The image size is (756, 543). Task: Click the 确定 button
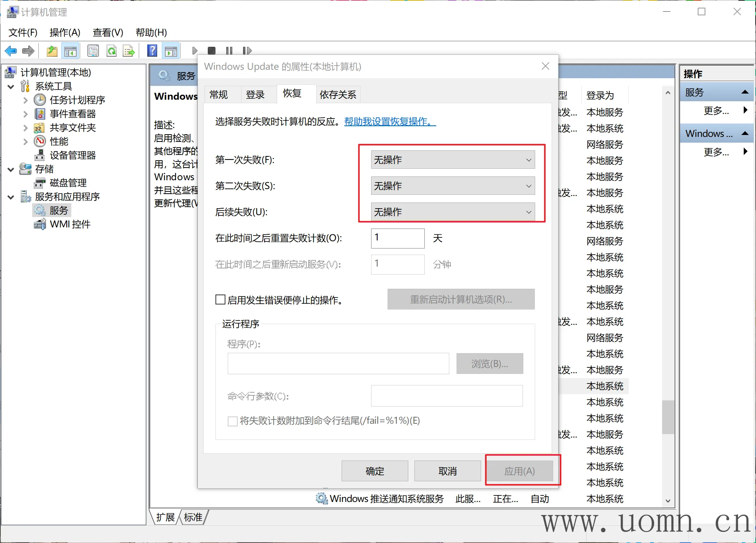[375, 471]
